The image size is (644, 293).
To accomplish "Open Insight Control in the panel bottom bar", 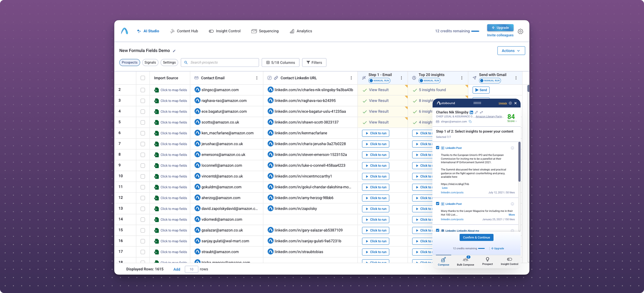I will (x=509, y=261).
